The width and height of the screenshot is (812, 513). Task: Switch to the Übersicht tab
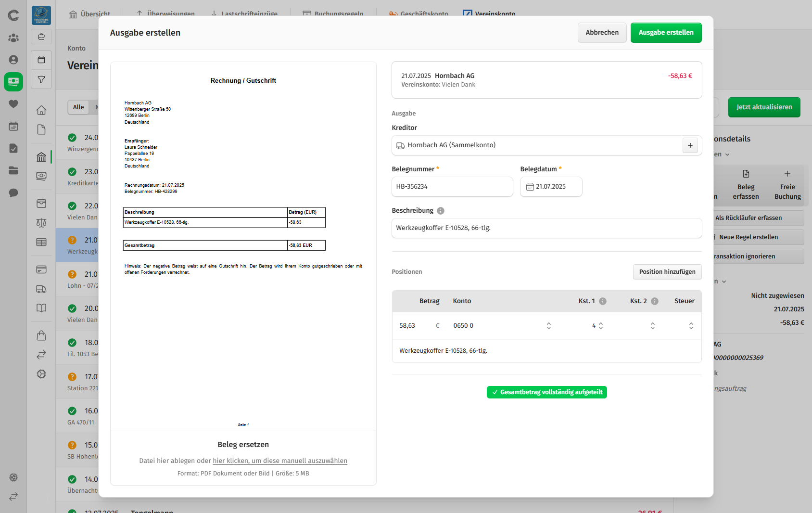(89, 14)
